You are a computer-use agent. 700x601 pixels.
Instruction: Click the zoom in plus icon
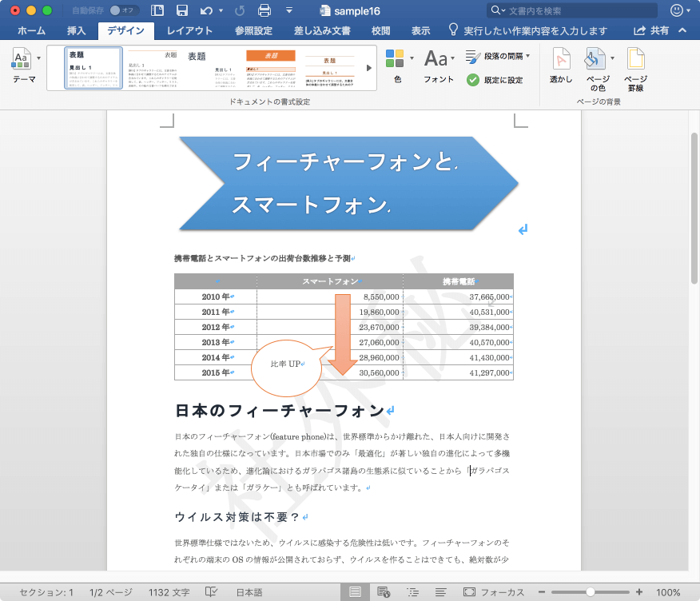click(x=639, y=592)
